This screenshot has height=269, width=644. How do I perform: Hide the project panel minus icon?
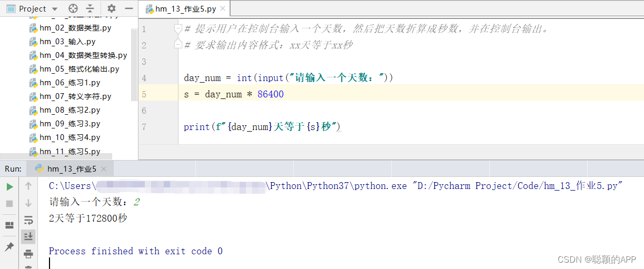click(x=128, y=8)
